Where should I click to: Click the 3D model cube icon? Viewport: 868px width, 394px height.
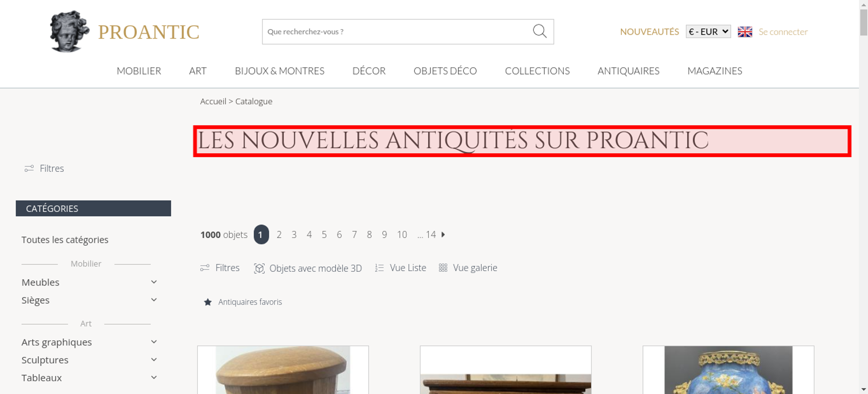(x=259, y=268)
